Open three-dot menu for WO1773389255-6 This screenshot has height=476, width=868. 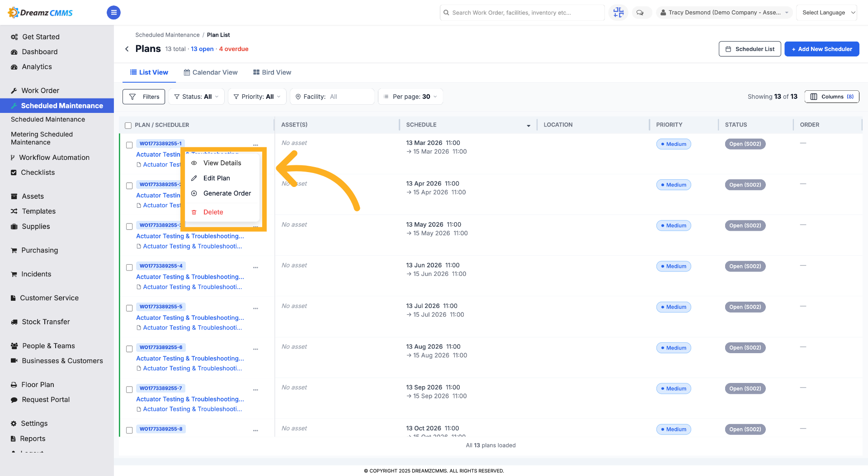(x=255, y=349)
